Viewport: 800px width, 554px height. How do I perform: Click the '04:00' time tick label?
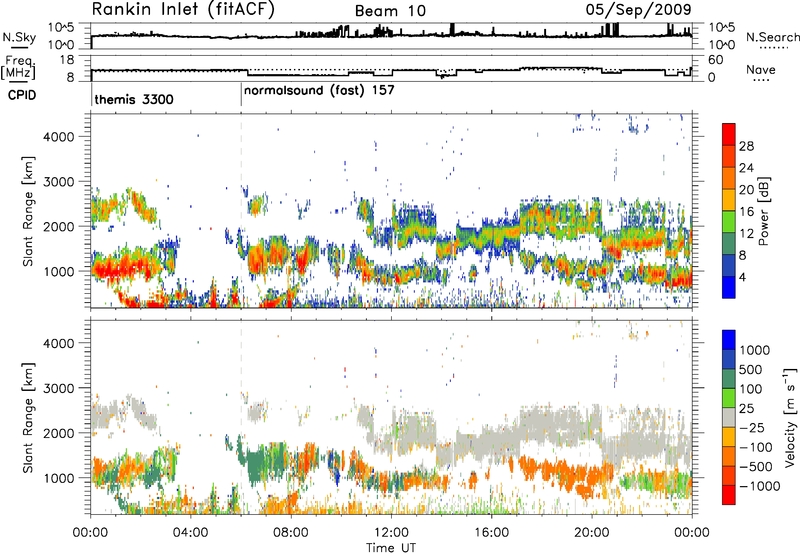[x=190, y=533]
